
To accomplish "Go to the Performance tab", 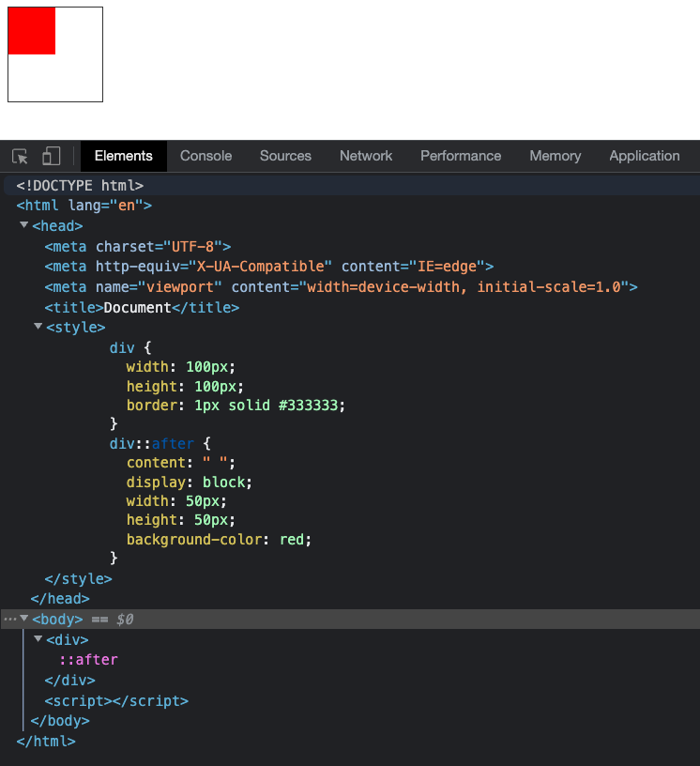I will click(x=461, y=156).
